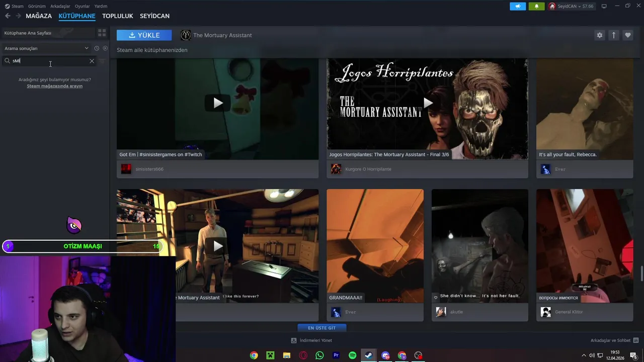
Task: Open game settings gear icon
Action: 599,35
